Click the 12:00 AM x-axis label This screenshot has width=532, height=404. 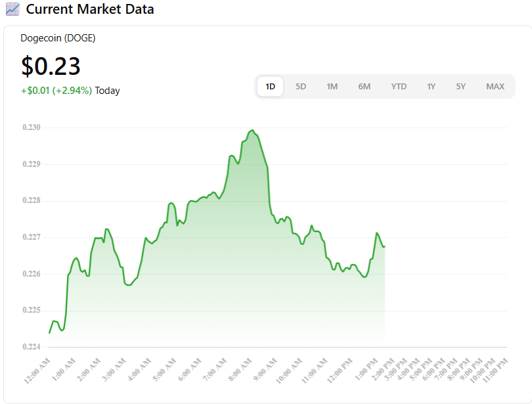pyautogui.click(x=37, y=370)
